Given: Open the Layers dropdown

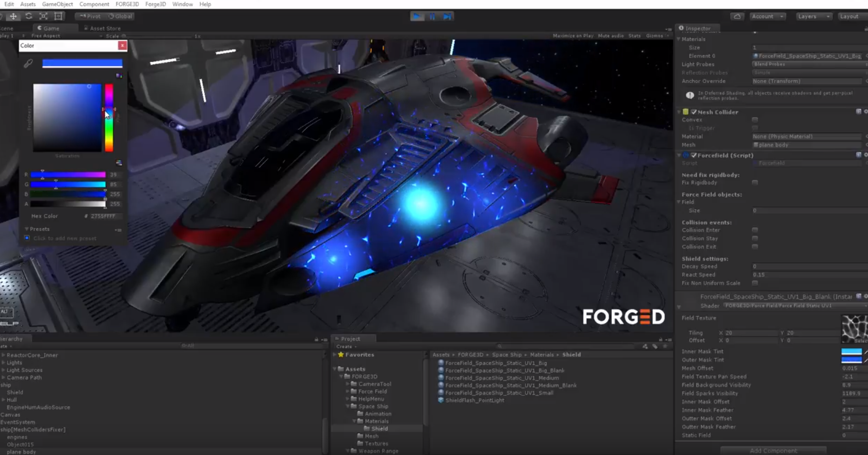Looking at the screenshot, I should pyautogui.click(x=813, y=17).
